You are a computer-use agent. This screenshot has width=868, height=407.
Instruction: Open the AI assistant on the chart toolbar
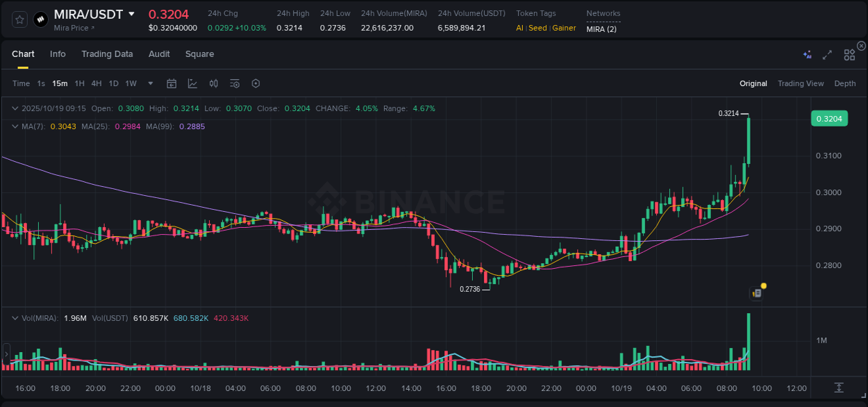[807, 53]
